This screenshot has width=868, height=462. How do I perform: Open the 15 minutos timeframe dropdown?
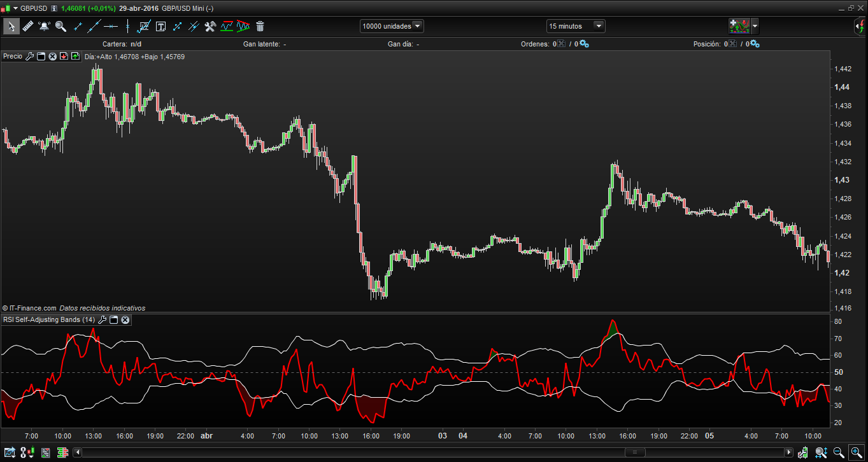(576, 26)
